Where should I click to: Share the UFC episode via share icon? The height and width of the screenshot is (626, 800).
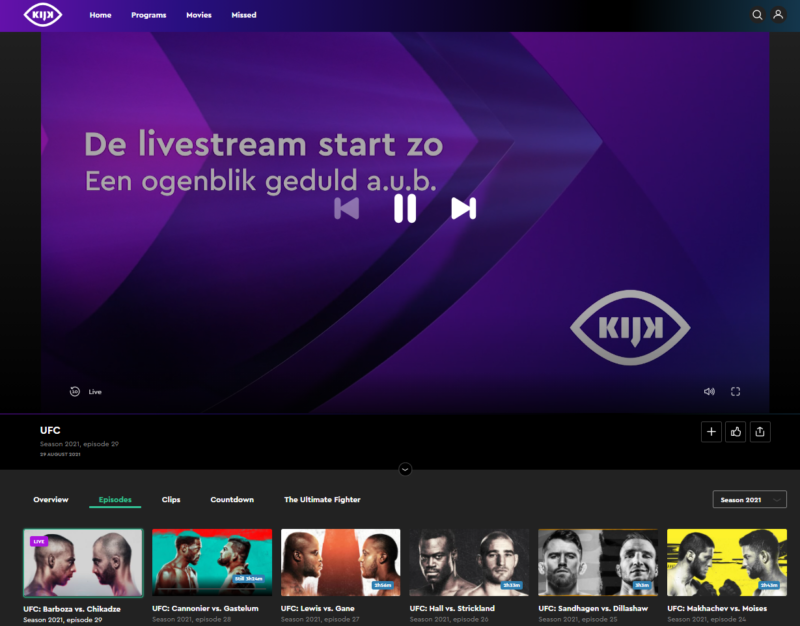[x=761, y=431]
